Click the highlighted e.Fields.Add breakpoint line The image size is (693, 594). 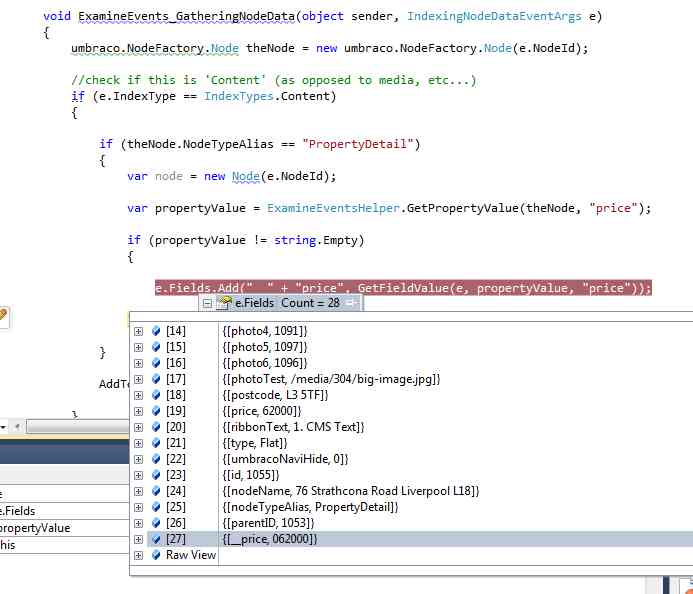(403, 288)
